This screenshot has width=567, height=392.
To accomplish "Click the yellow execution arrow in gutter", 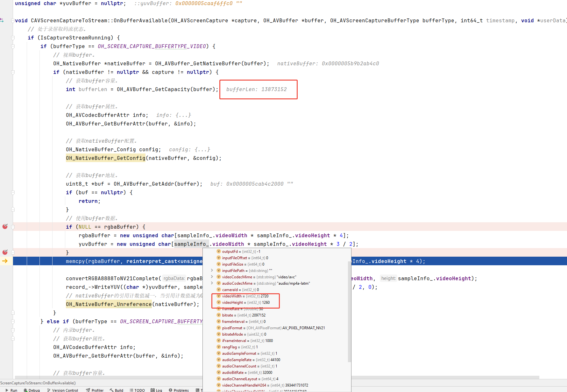I will pos(5,261).
